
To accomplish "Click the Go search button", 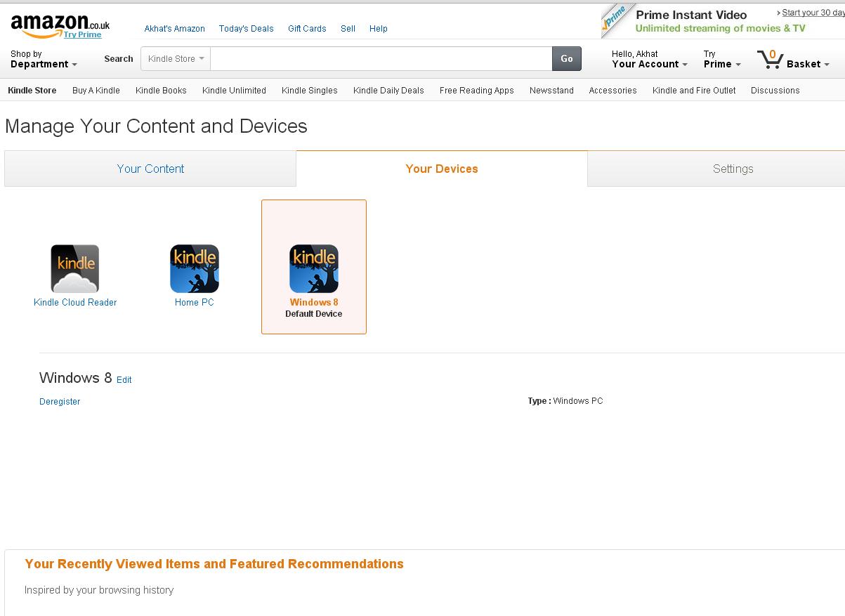I will [x=567, y=59].
